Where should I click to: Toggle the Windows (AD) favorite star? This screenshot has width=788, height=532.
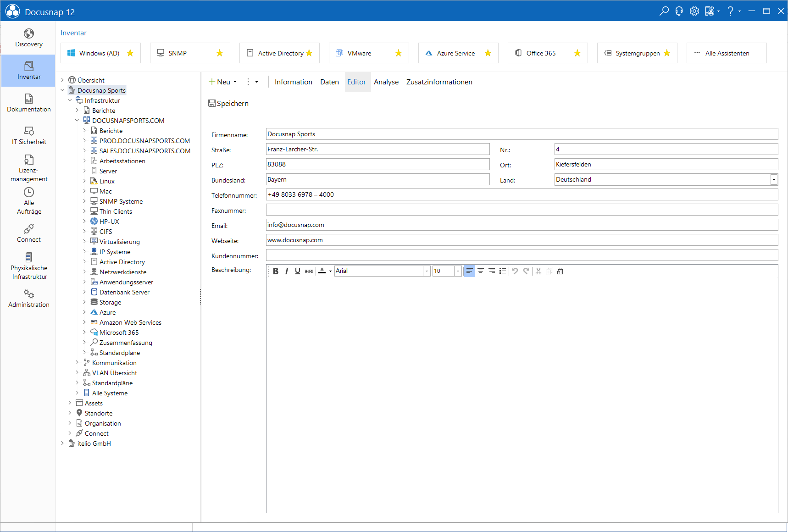tap(130, 53)
